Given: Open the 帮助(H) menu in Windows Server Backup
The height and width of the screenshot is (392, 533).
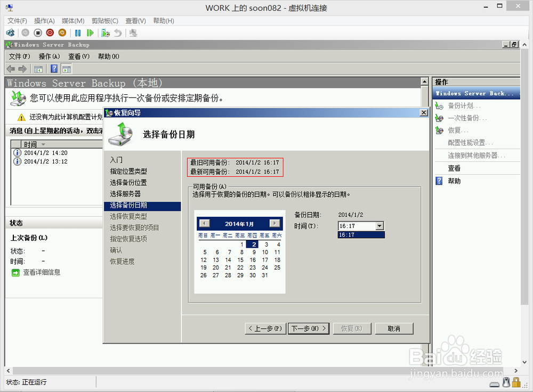Looking at the screenshot, I should (108, 56).
